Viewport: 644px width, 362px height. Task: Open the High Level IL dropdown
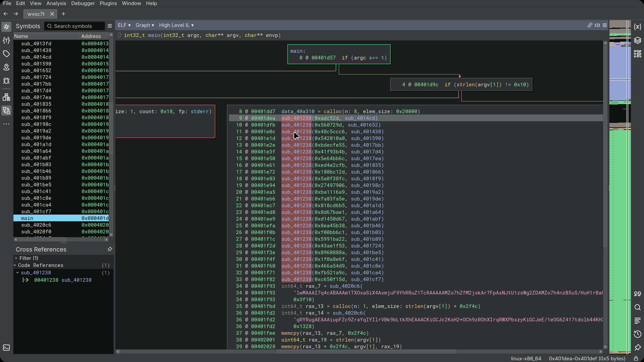[176, 25]
